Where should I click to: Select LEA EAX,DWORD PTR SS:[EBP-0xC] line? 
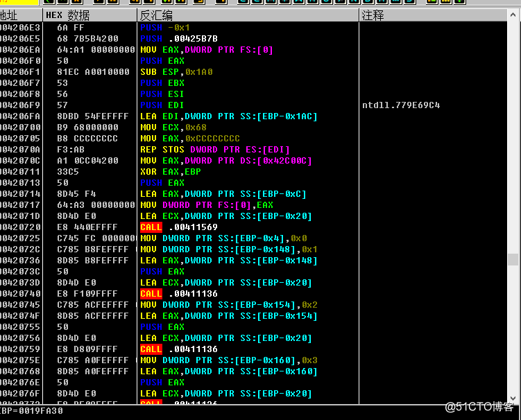223,194
